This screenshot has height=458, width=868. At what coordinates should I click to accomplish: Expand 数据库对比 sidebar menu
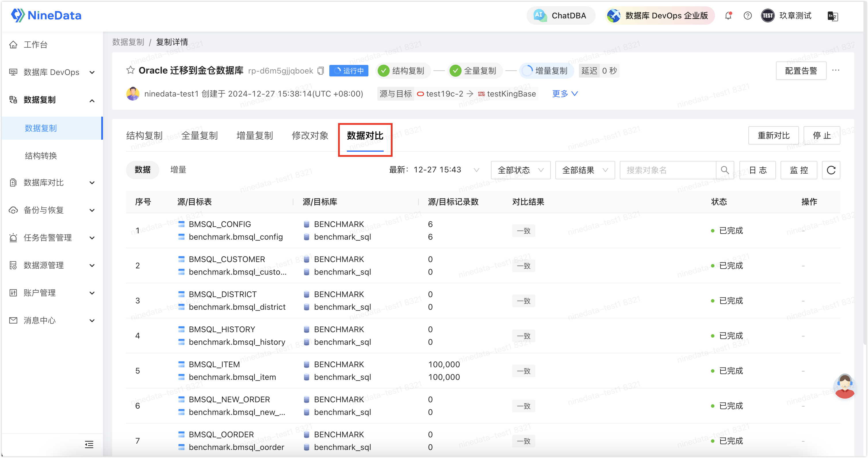pos(52,182)
